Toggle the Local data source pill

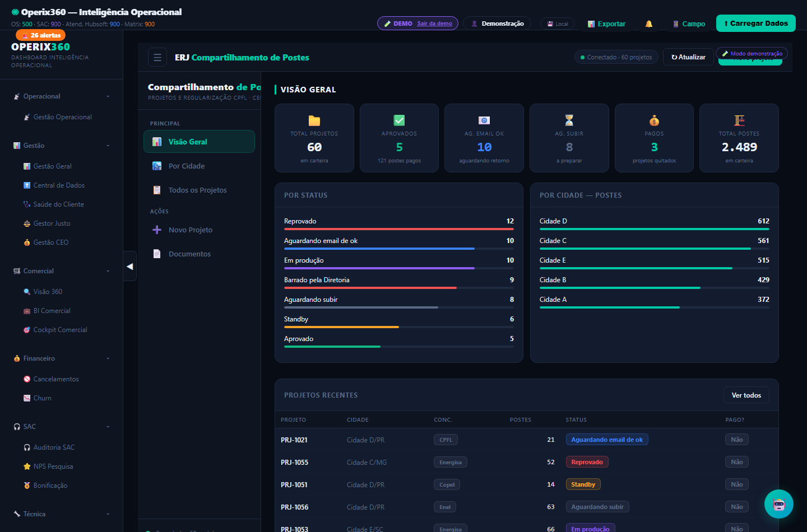pos(558,24)
